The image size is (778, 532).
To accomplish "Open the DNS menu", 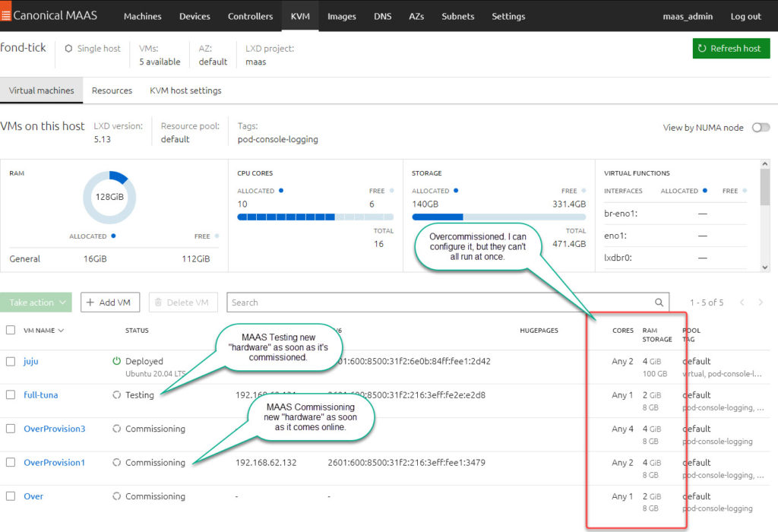I will (383, 16).
